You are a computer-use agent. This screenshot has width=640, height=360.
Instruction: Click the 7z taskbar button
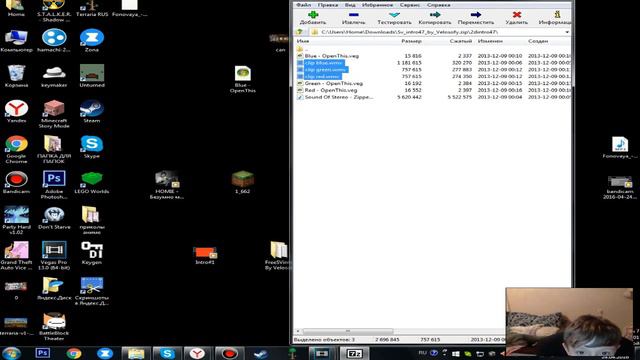click(x=354, y=353)
